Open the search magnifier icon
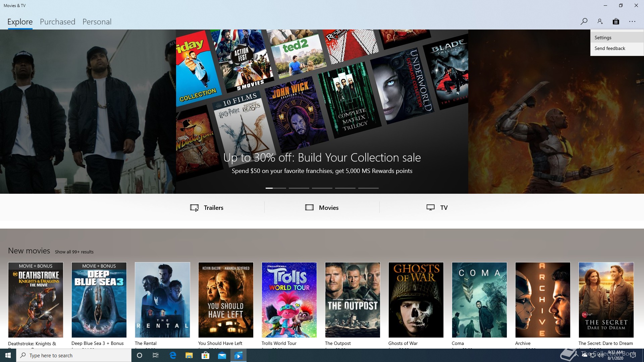644x362 pixels. [584, 21]
